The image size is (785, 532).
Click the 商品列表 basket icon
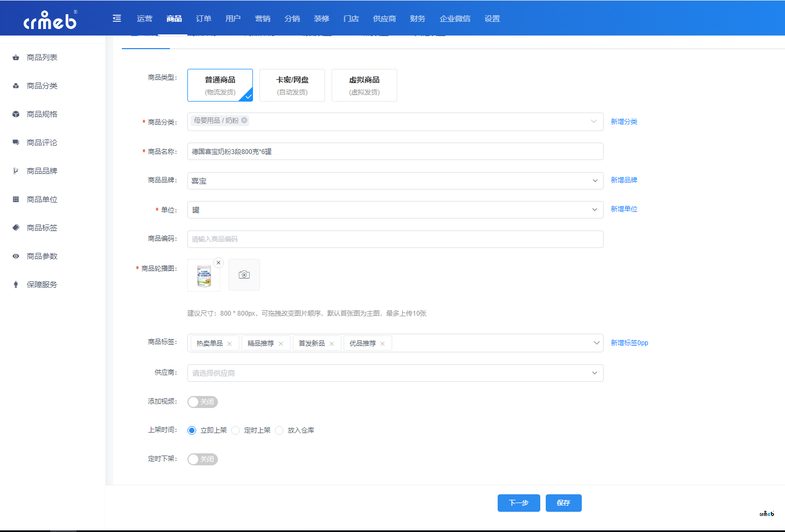pos(16,57)
